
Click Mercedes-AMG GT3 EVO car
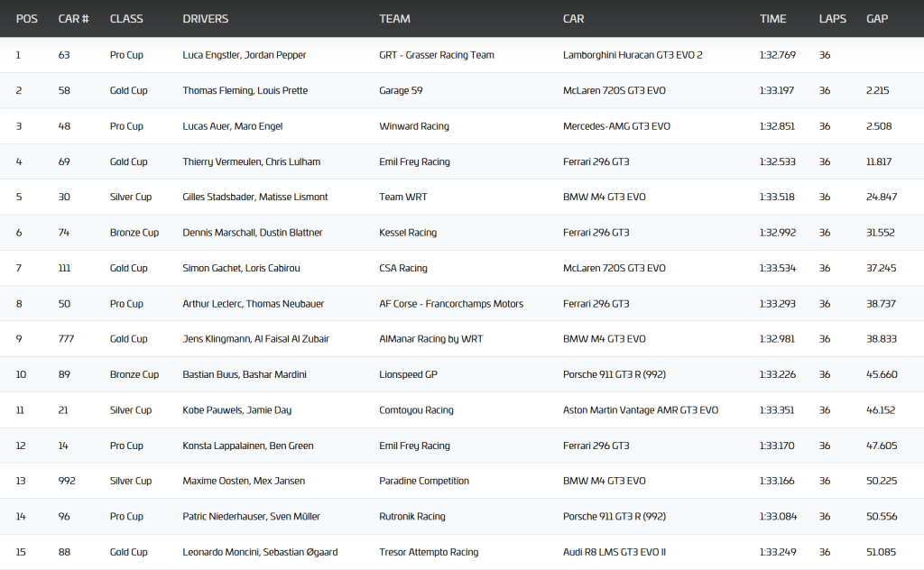616,126
